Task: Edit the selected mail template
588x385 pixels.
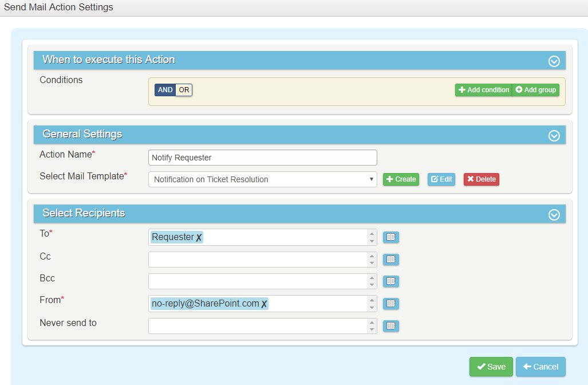Action: pos(441,179)
